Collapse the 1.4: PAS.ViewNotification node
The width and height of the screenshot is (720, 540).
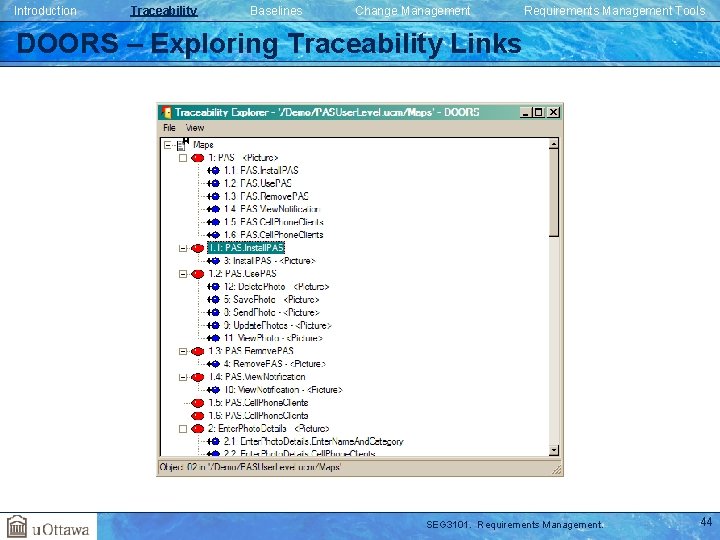(183, 377)
